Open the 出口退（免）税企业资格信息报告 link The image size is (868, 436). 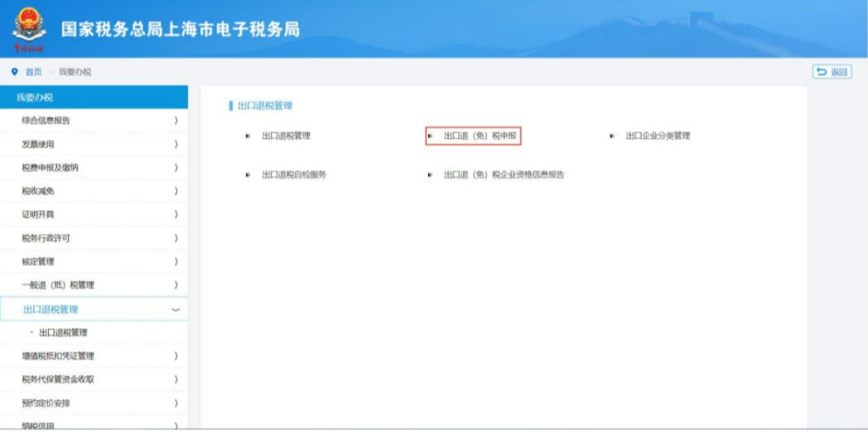click(504, 175)
